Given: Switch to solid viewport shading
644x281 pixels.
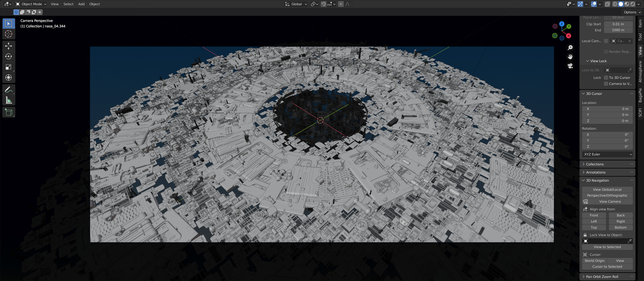Looking at the screenshot, I should [x=621, y=4].
